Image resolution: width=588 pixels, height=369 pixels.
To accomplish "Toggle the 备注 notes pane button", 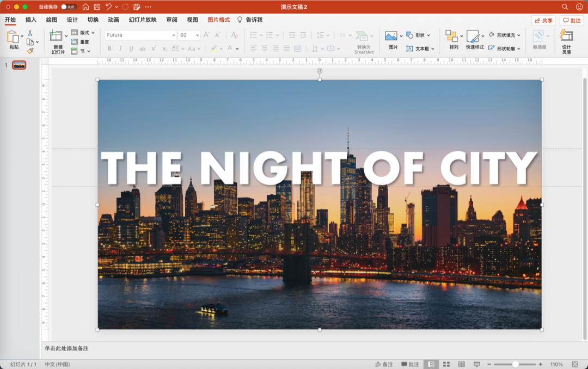I will 384,364.
